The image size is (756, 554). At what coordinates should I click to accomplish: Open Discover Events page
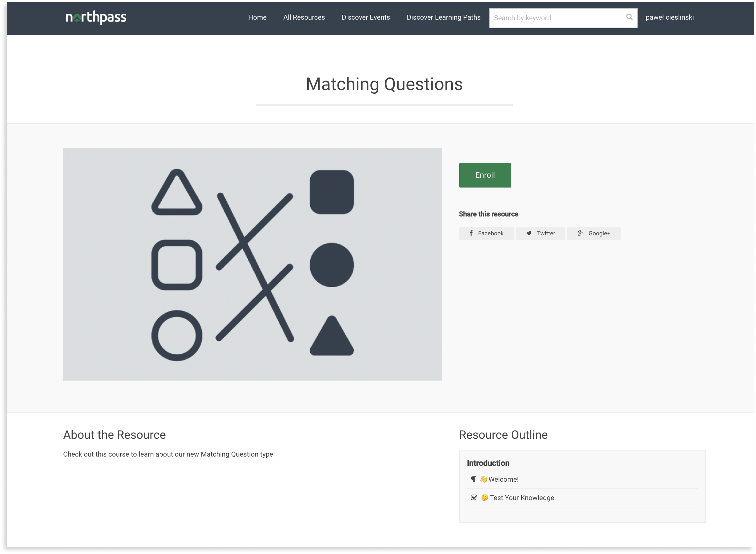(x=366, y=17)
